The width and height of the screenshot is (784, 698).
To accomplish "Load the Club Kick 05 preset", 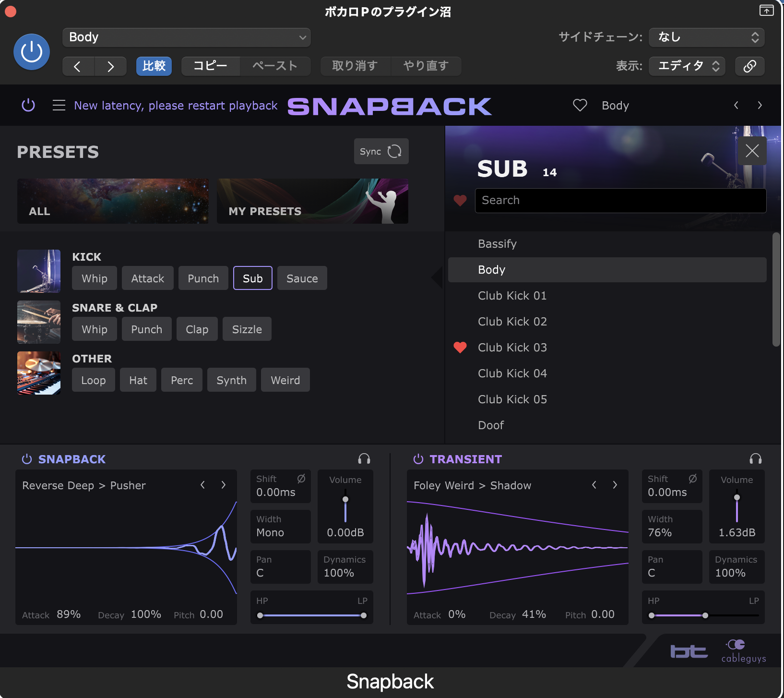I will pyautogui.click(x=607, y=399).
